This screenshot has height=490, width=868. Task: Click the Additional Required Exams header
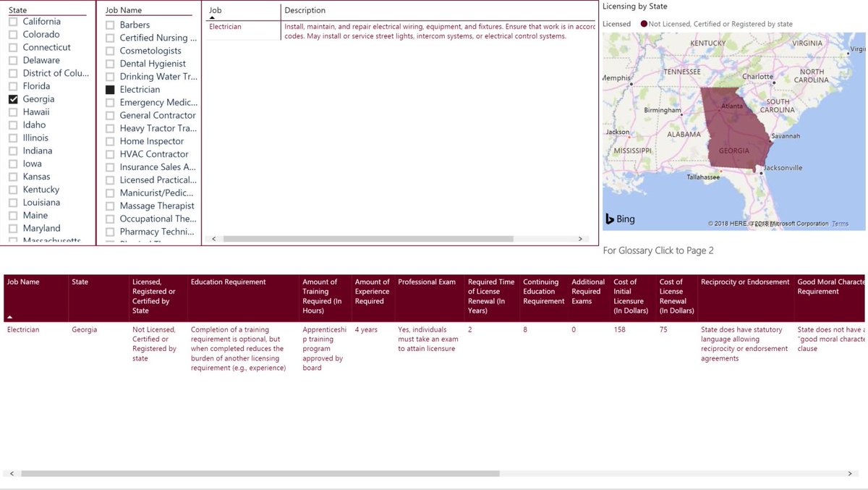(x=588, y=292)
